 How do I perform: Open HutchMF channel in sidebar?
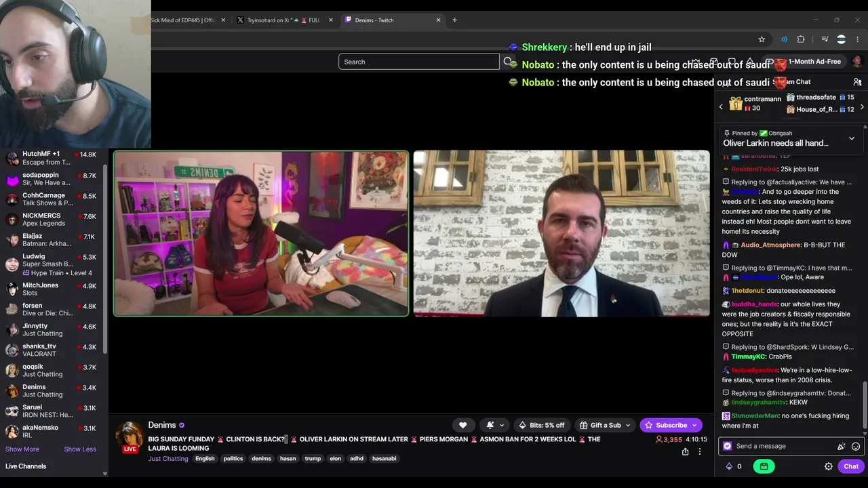click(x=52, y=158)
